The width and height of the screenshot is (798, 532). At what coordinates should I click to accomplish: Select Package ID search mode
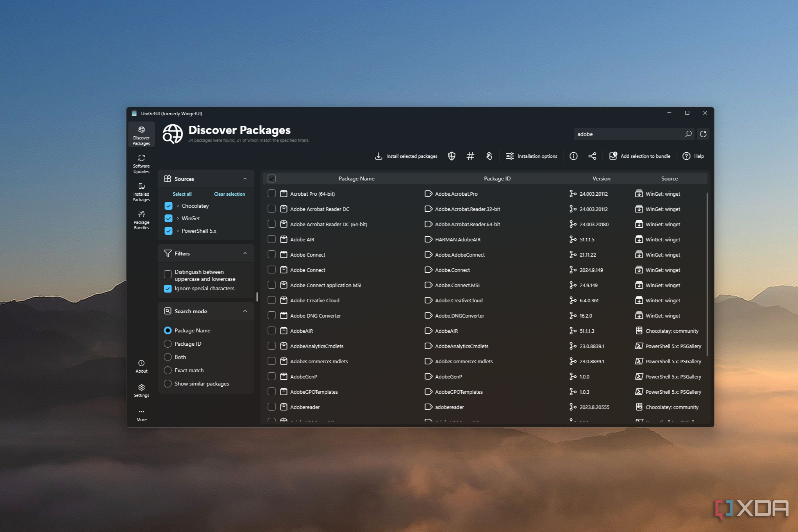point(168,344)
